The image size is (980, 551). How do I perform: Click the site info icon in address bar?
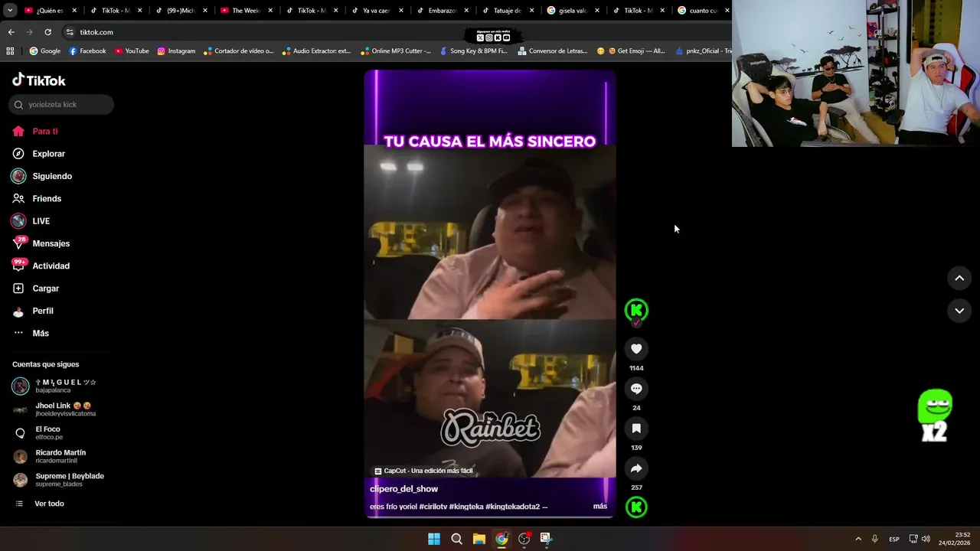[x=70, y=32]
